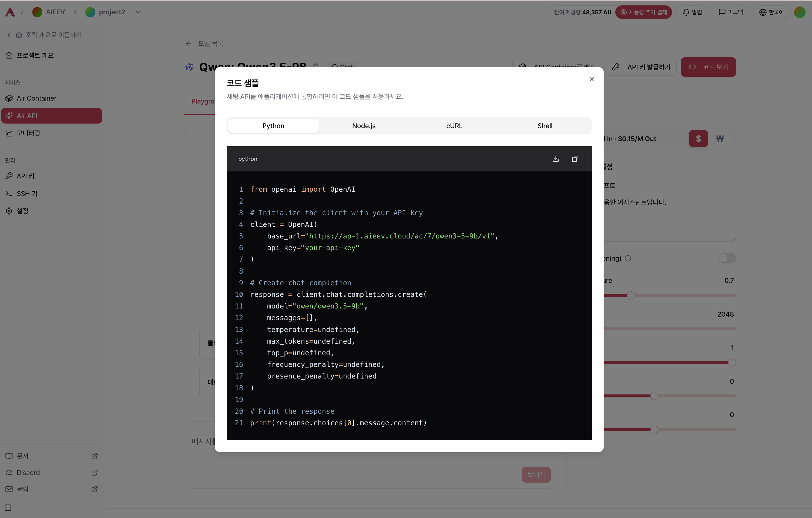Close the code sample dialog

pos(592,79)
